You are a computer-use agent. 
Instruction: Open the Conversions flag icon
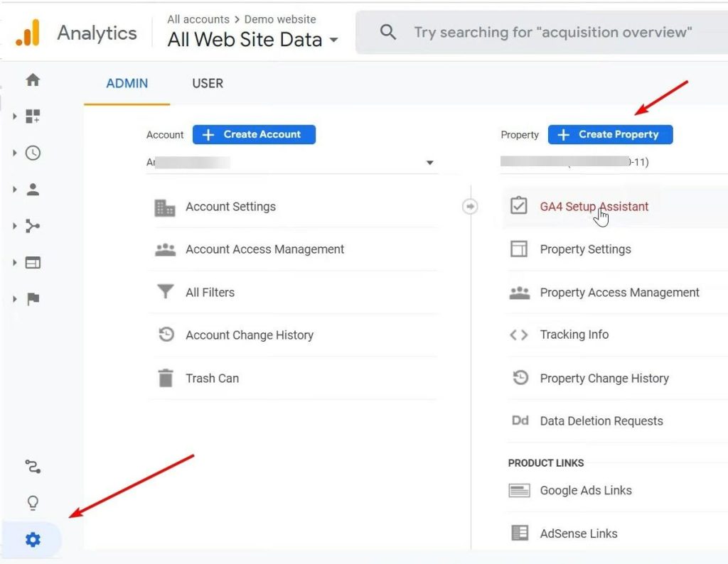click(33, 299)
